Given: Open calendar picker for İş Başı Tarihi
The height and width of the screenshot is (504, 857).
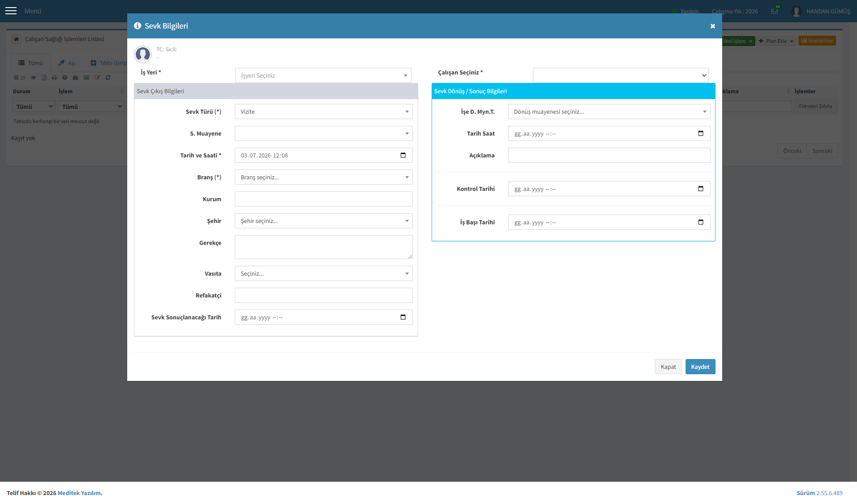Looking at the screenshot, I should 701,222.
